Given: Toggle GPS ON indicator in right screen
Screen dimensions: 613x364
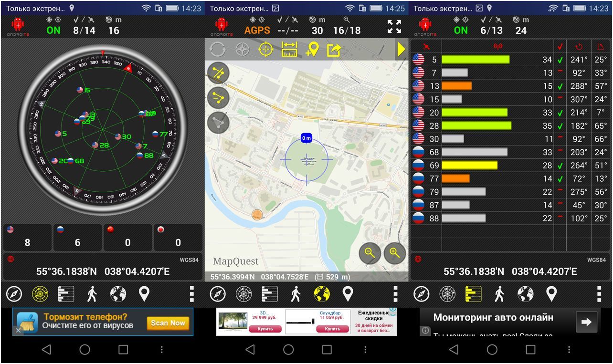Looking at the screenshot, I should click(x=461, y=30).
